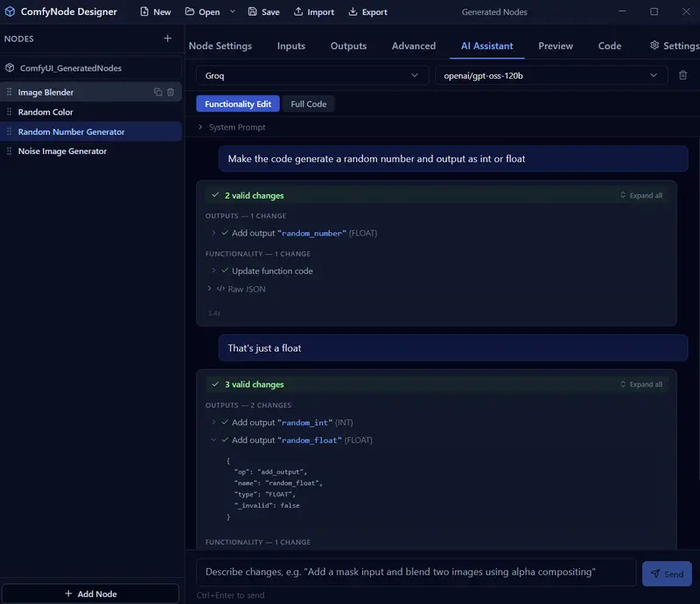Duplicate the Image Blender node
700x604 pixels.
157,91
